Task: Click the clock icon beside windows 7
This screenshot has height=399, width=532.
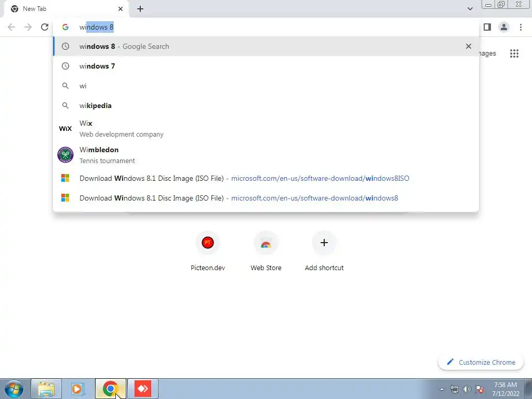Action: coord(65,66)
